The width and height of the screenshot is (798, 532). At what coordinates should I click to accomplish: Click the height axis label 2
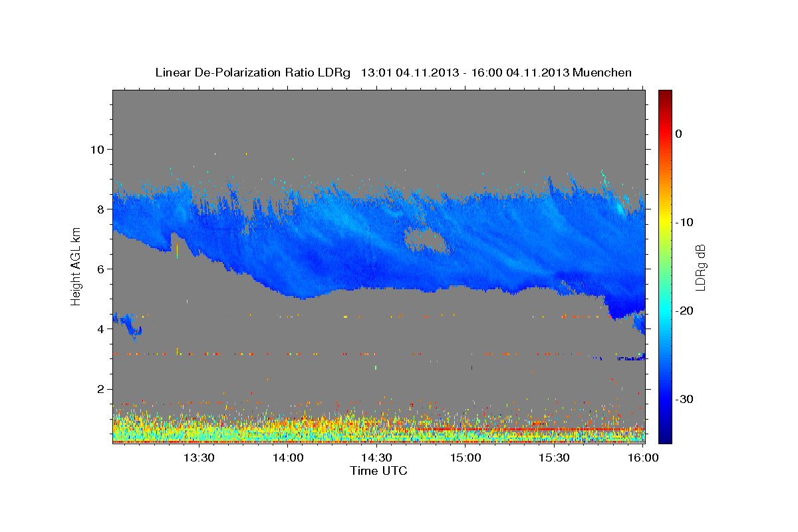point(101,389)
